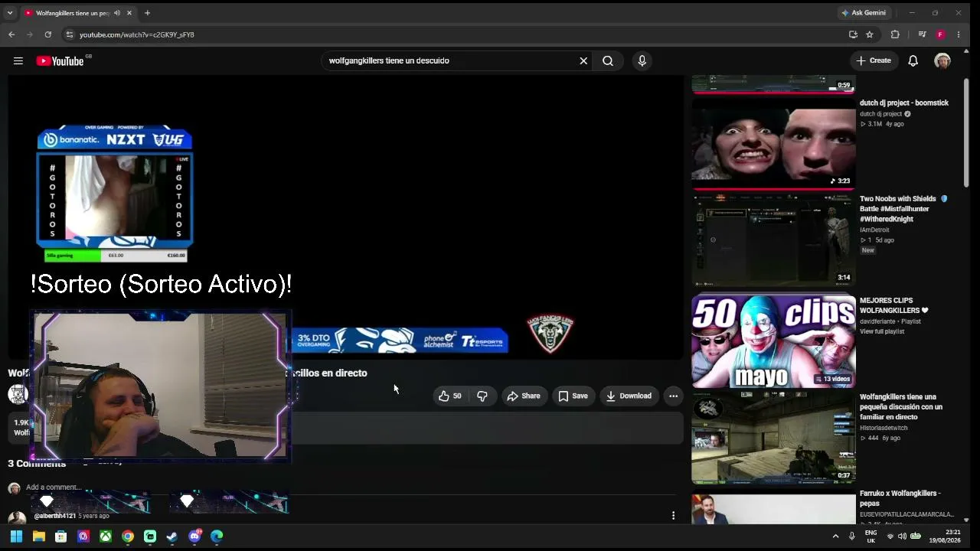Clear the YouTube search text

[583, 60]
